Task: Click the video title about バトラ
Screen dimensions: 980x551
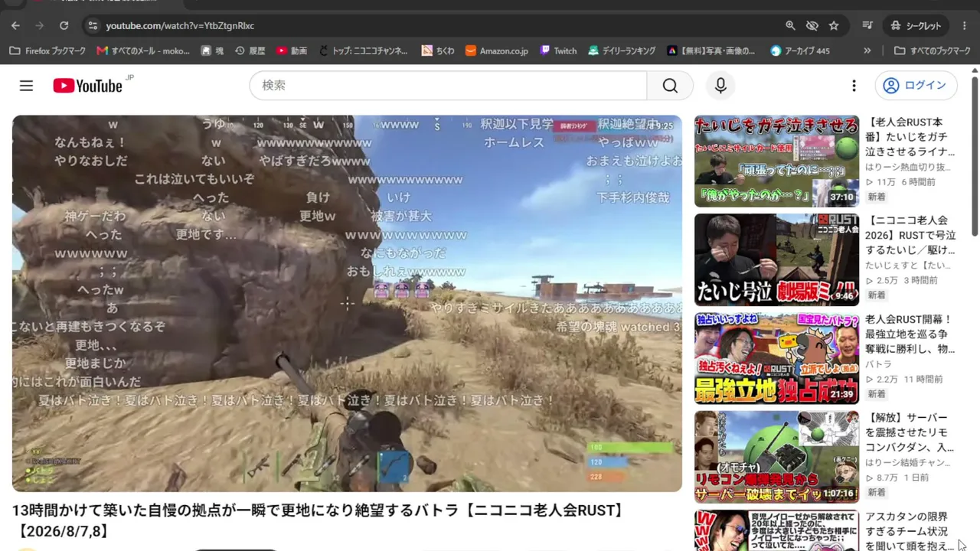Action: (x=318, y=520)
